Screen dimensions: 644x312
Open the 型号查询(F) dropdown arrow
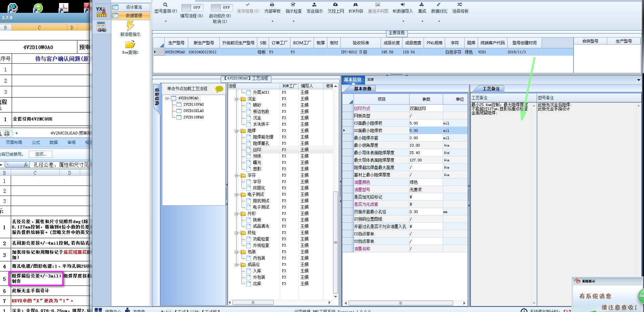coord(165,21)
